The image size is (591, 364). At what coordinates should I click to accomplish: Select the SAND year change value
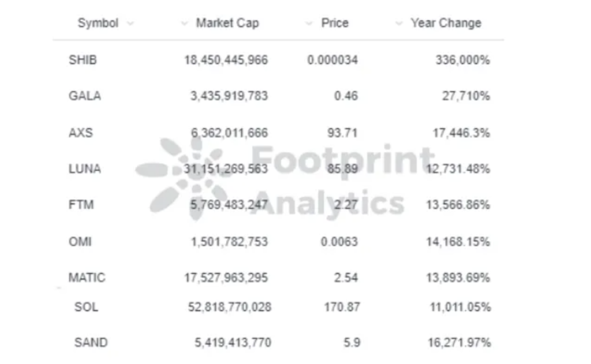459,343
